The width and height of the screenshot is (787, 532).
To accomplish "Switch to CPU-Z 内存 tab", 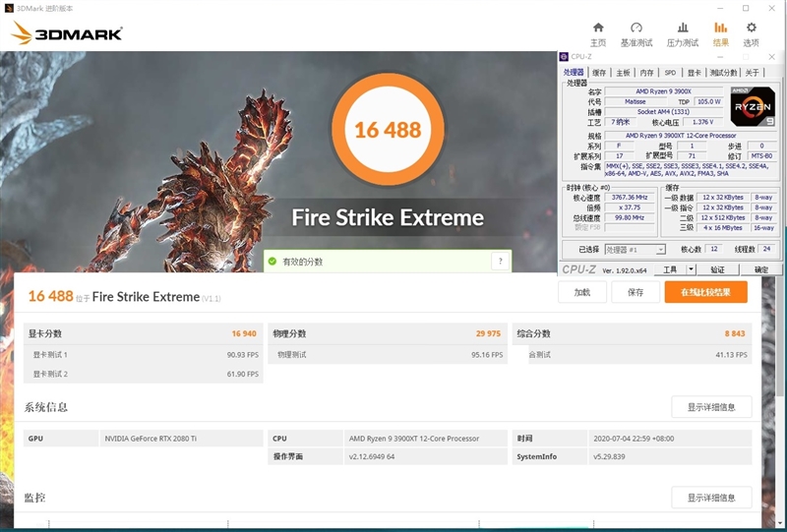I will (646, 73).
